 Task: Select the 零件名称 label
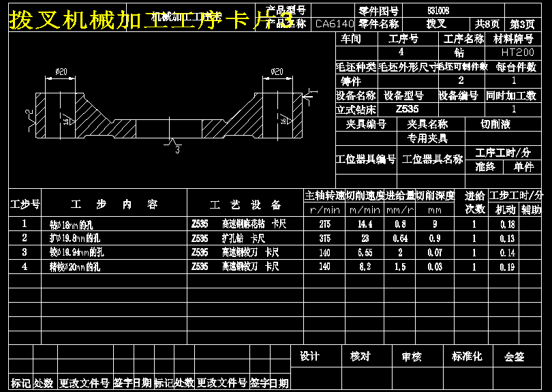click(x=378, y=24)
